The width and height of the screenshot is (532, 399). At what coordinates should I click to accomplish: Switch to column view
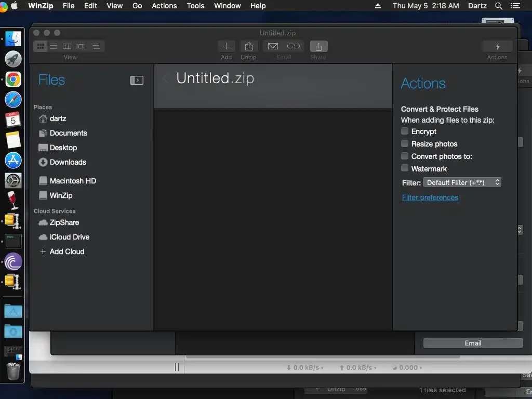pos(67,46)
